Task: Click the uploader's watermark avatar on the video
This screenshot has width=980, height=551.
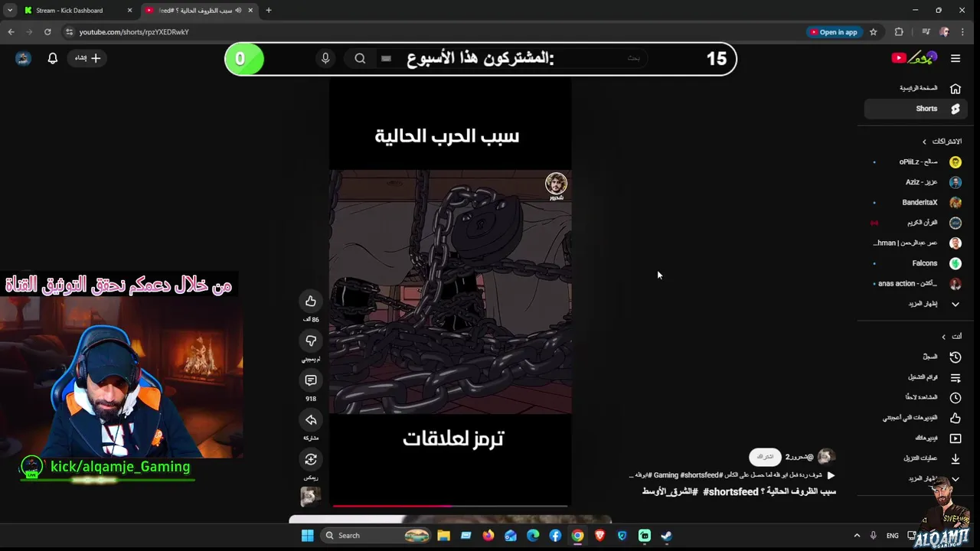Action: (x=556, y=183)
